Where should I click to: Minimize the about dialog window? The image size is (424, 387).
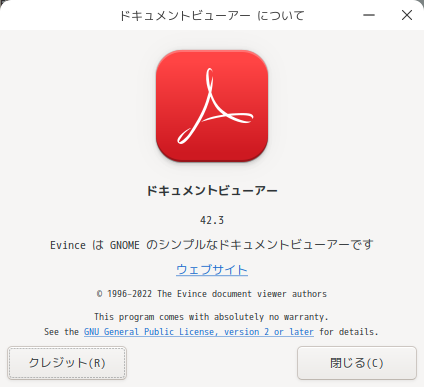pos(369,15)
